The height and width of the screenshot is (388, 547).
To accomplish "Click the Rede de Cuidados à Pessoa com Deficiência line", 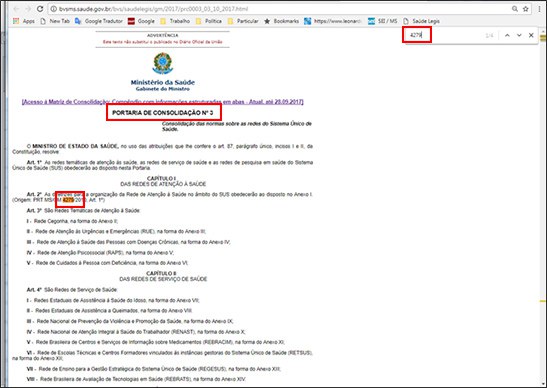I will coord(108,263).
